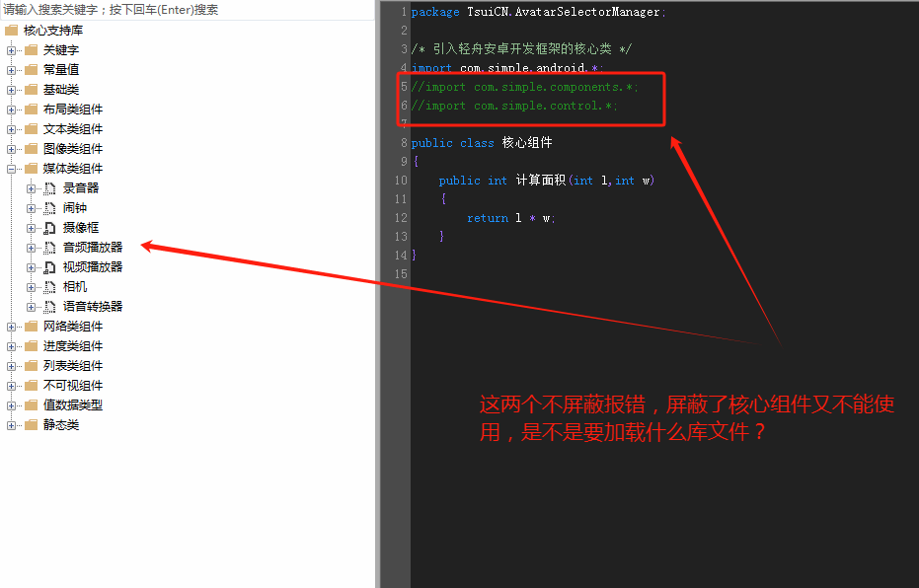Expand the 基础类 folder node
This screenshot has height=588, width=919.
click(x=11, y=90)
